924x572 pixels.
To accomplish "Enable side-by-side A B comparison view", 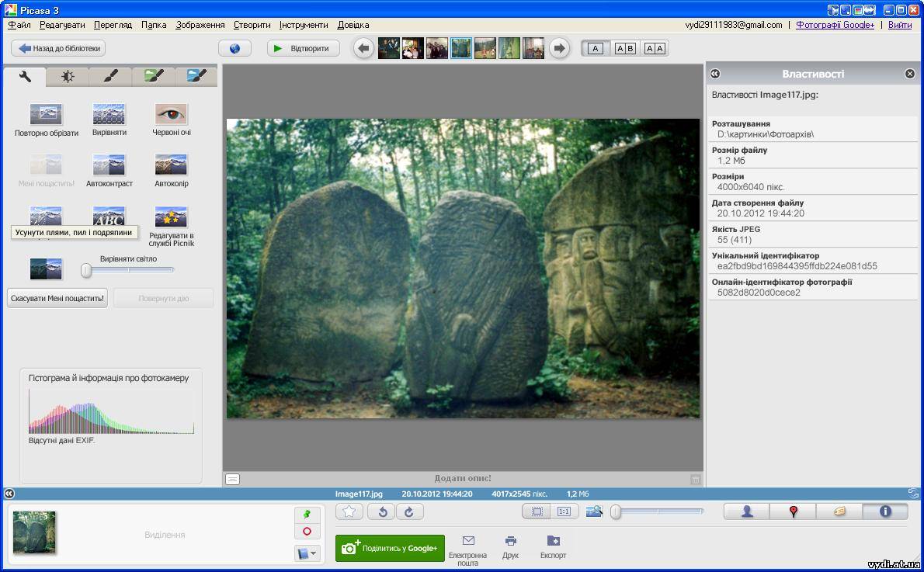I will point(625,48).
